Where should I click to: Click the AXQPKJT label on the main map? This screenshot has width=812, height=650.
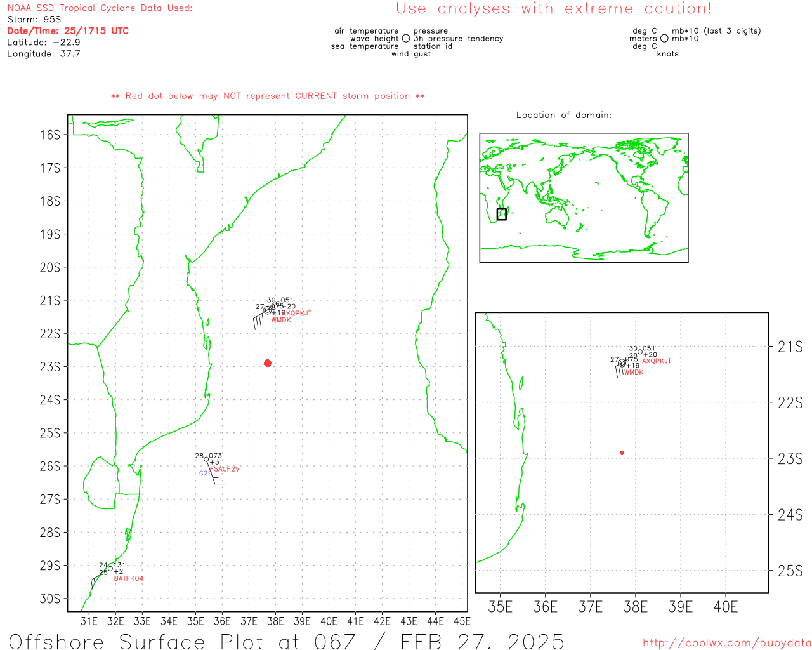coord(298,313)
